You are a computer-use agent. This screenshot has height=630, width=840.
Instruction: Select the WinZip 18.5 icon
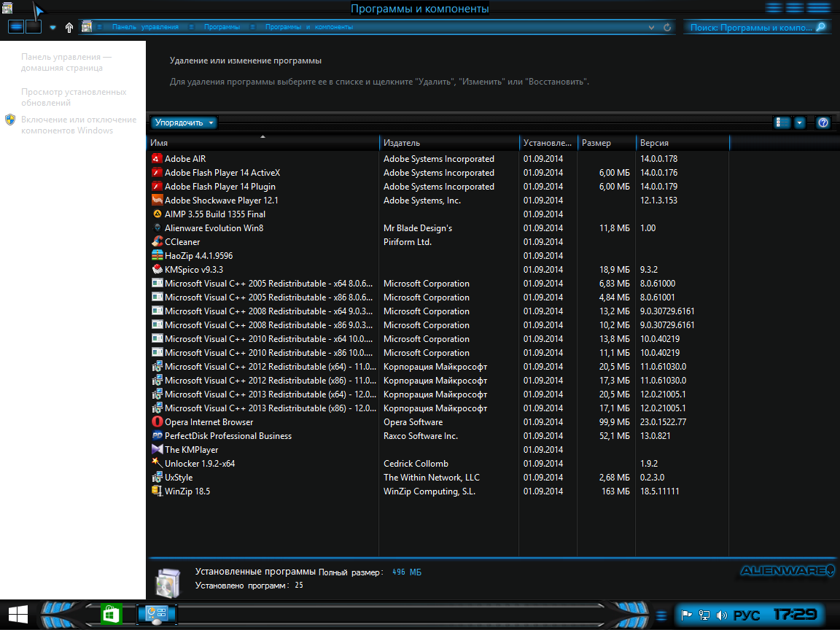(x=157, y=491)
